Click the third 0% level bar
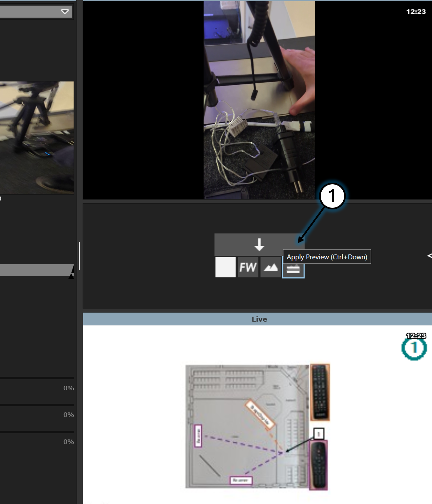432x504 pixels. tap(36, 432)
